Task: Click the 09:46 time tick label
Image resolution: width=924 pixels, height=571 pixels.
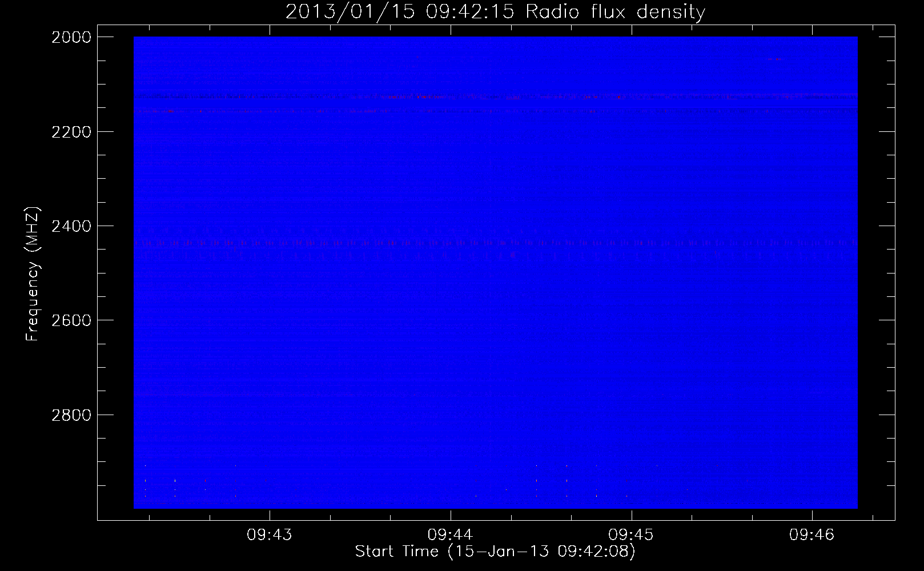Action: pos(812,534)
